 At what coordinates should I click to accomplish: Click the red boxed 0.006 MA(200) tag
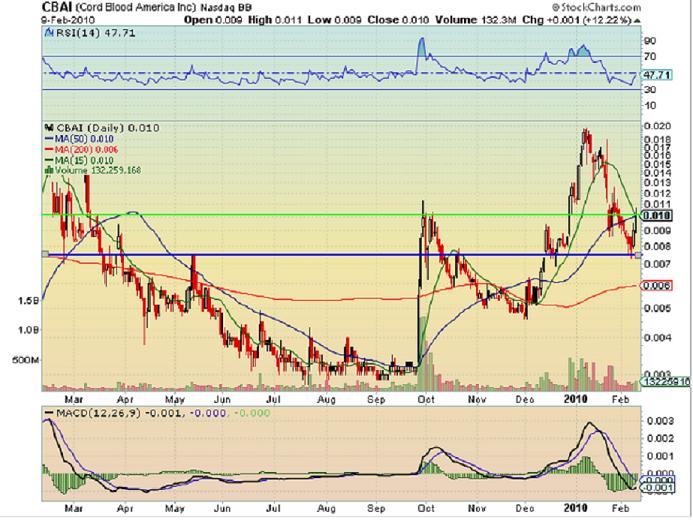(x=657, y=285)
